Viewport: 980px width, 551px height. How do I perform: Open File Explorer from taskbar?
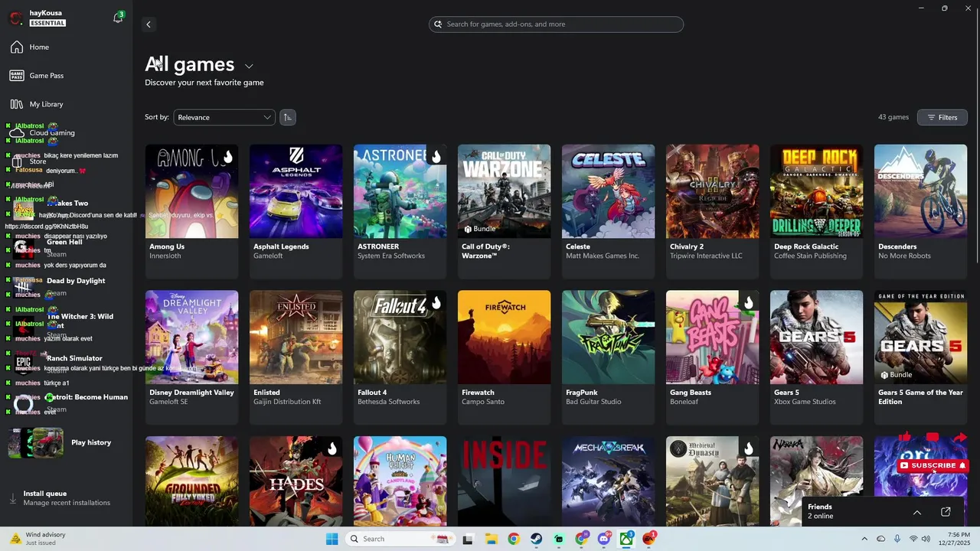click(491, 539)
